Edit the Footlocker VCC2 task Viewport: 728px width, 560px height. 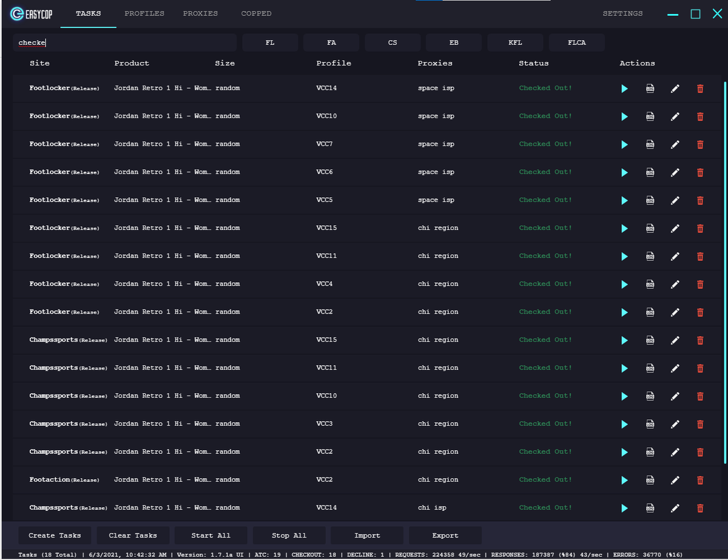pos(675,312)
